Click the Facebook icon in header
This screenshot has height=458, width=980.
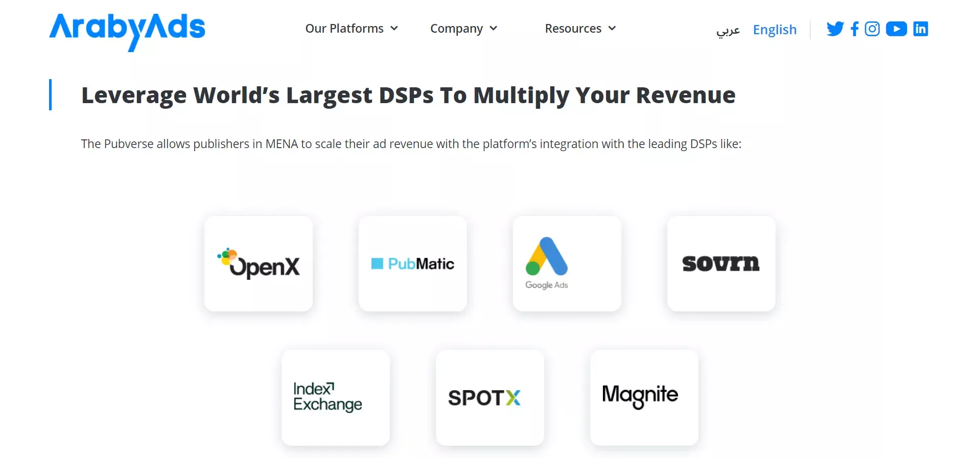[854, 29]
